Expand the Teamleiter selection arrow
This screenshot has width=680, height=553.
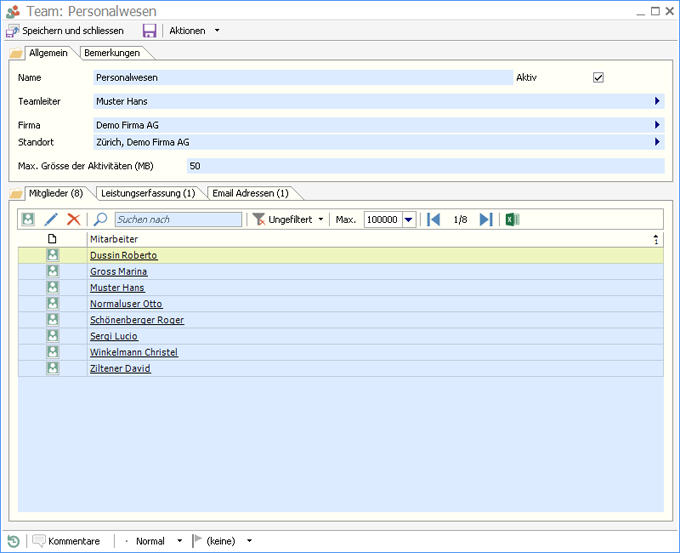[x=657, y=101]
